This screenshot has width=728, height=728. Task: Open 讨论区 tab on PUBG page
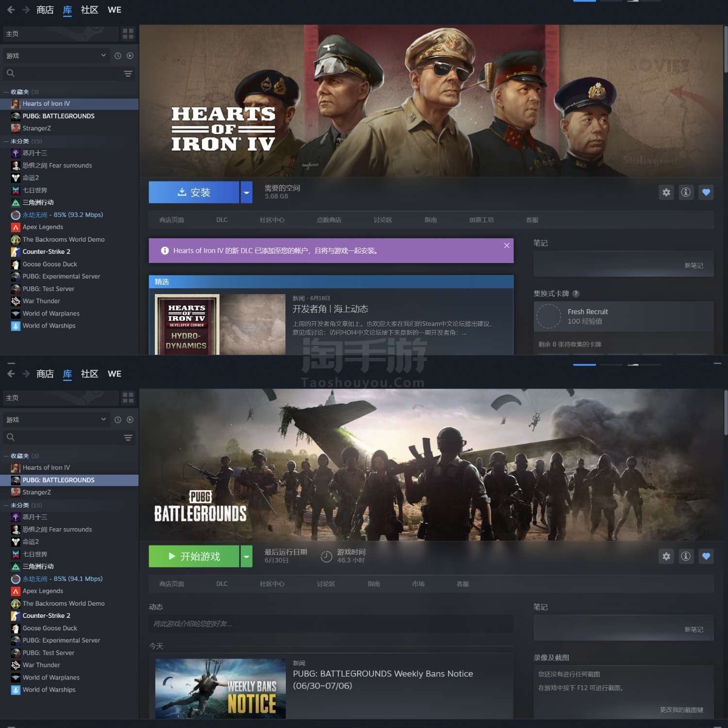pyautogui.click(x=326, y=584)
